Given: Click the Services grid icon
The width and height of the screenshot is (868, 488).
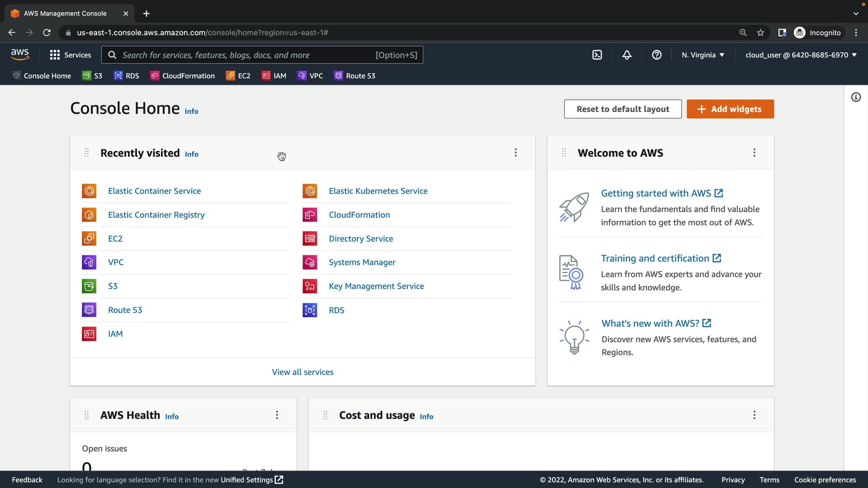Looking at the screenshot, I should click(x=55, y=55).
